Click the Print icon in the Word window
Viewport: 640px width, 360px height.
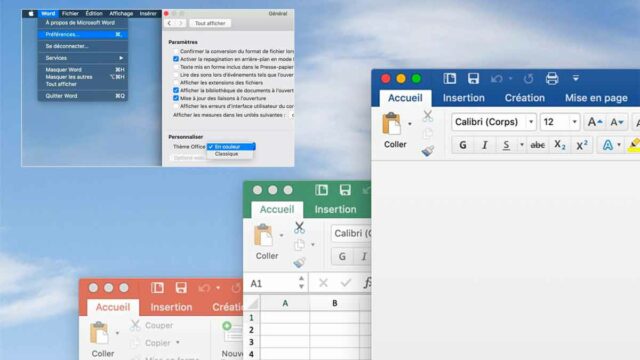(552, 78)
